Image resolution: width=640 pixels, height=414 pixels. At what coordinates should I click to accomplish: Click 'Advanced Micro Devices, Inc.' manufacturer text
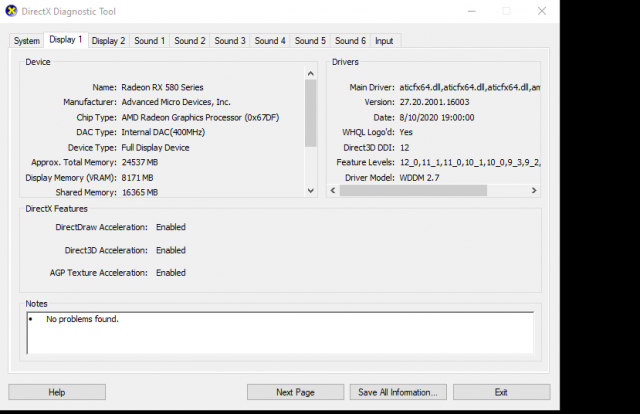pyautogui.click(x=176, y=102)
